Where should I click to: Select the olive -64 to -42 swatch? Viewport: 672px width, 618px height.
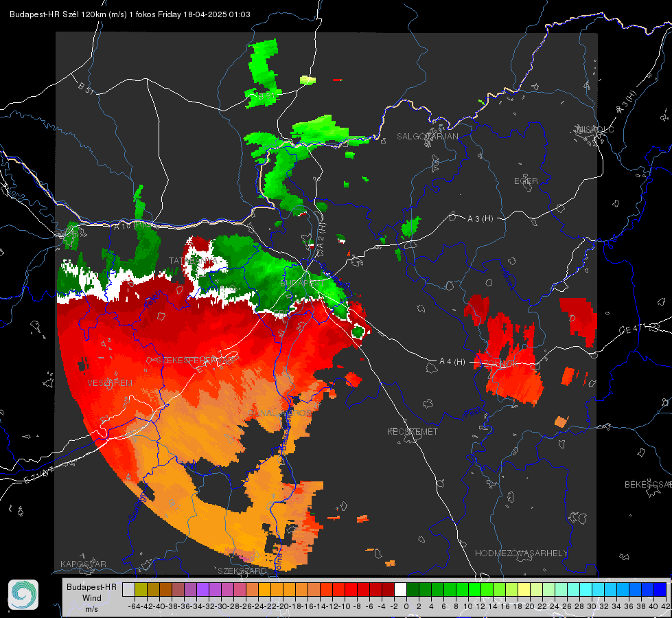[141, 589]
